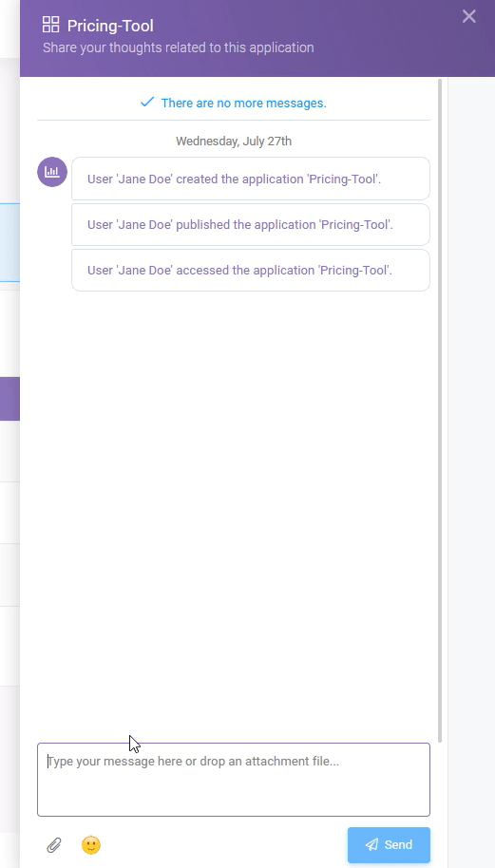Select the 'created the application' message
Screen dimensions: 495x868
[x=251, y=179]
